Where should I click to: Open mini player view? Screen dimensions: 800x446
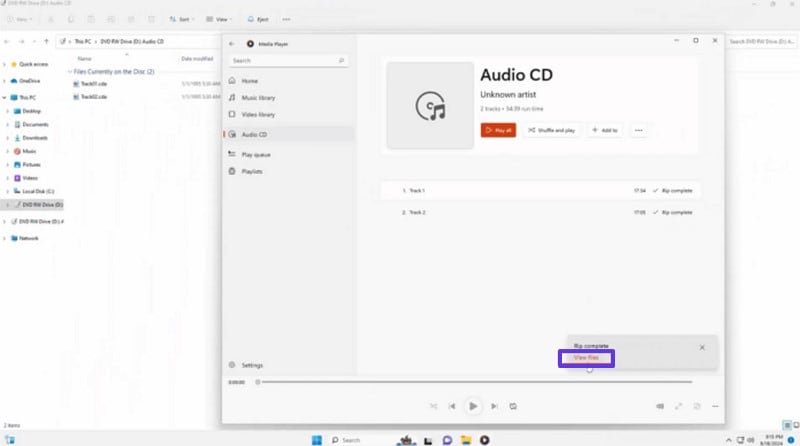click(696, 406)
